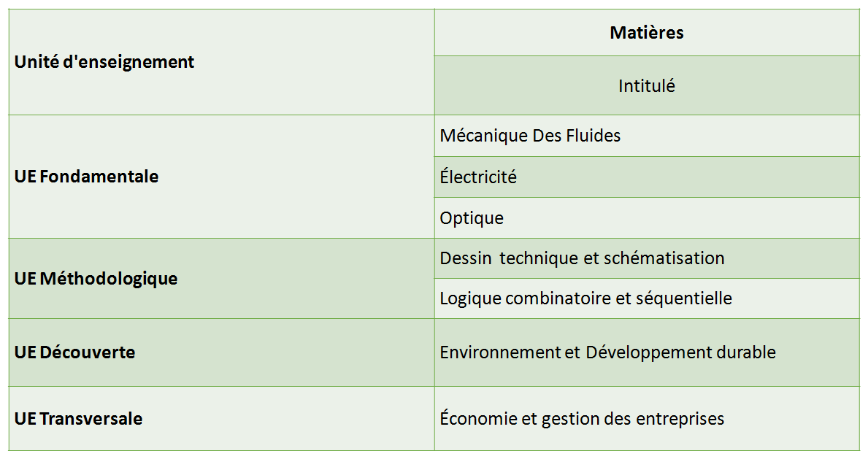Click the "UE Fondamentale" unit cell

pyautogui.click(x=86, y=177)
